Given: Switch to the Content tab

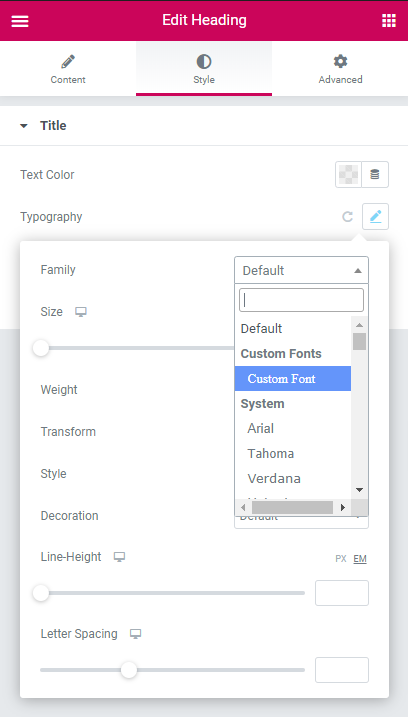Looking at the screenshot, I should 68,69.
